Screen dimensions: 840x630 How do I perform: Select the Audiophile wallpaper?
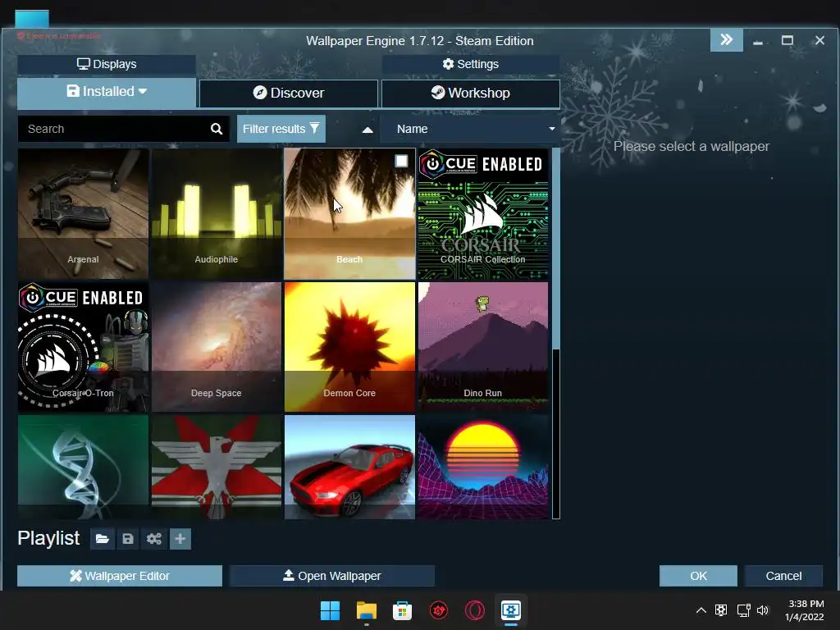coord(217,214)
